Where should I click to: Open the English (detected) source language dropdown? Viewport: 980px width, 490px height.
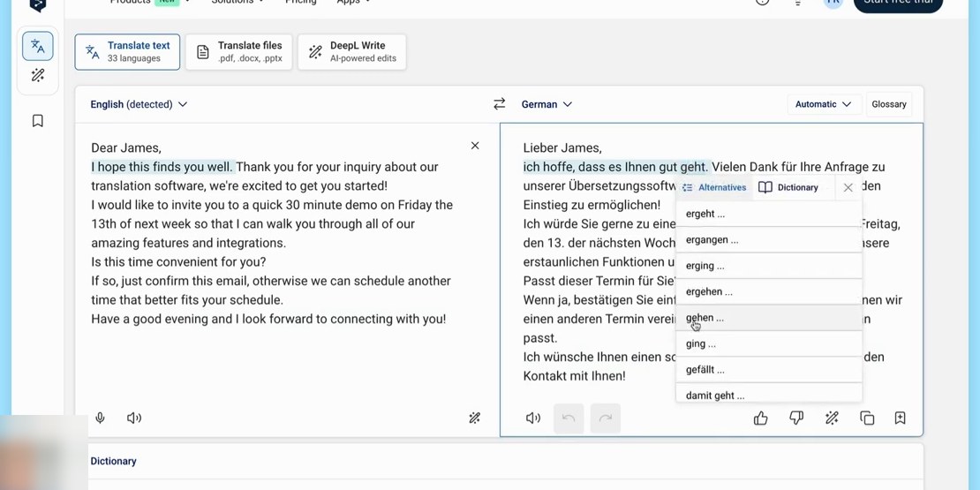(139, 104)
